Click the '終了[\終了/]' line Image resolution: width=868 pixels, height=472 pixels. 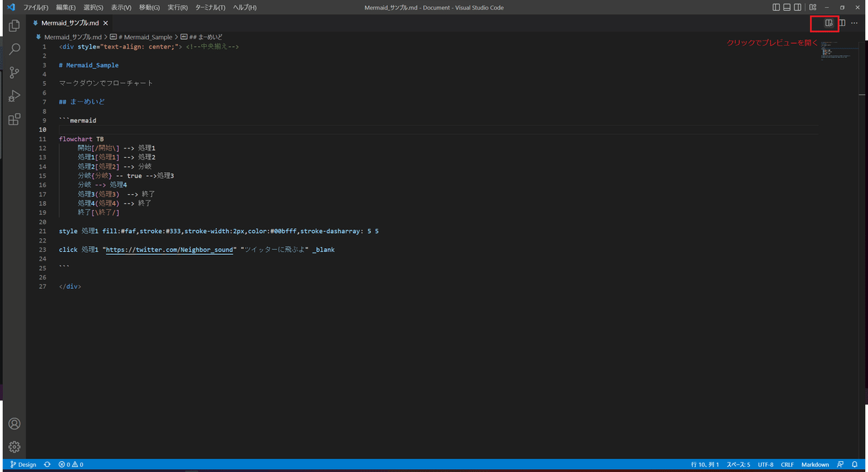pos(98,213)
